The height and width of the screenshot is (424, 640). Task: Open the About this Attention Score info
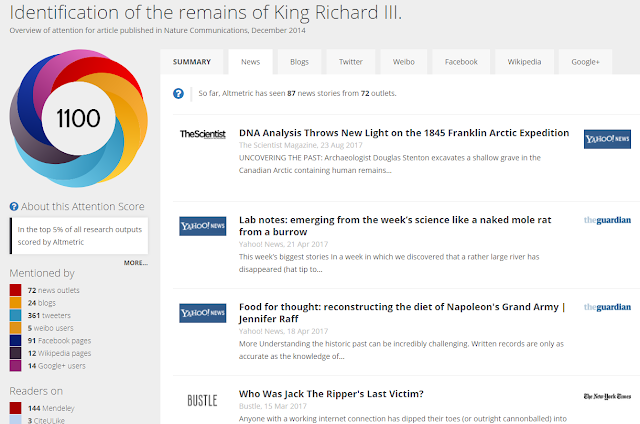coord(72,207)
